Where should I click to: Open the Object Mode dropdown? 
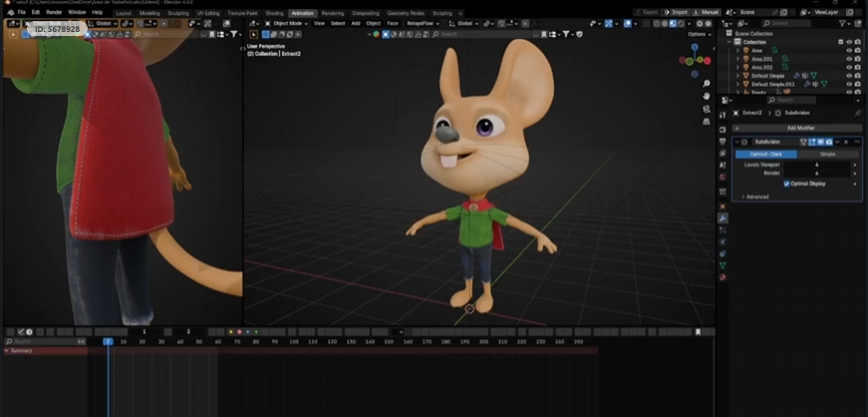click(286, 23)
